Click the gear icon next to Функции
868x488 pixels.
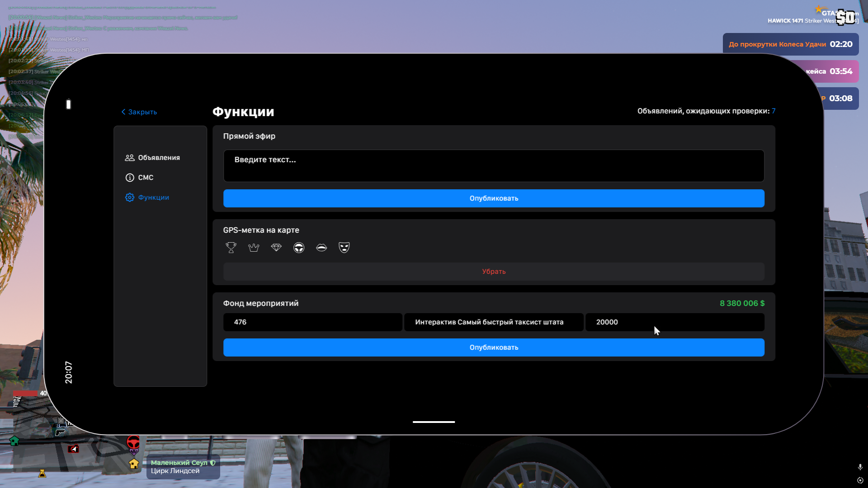tap(130, 197)
